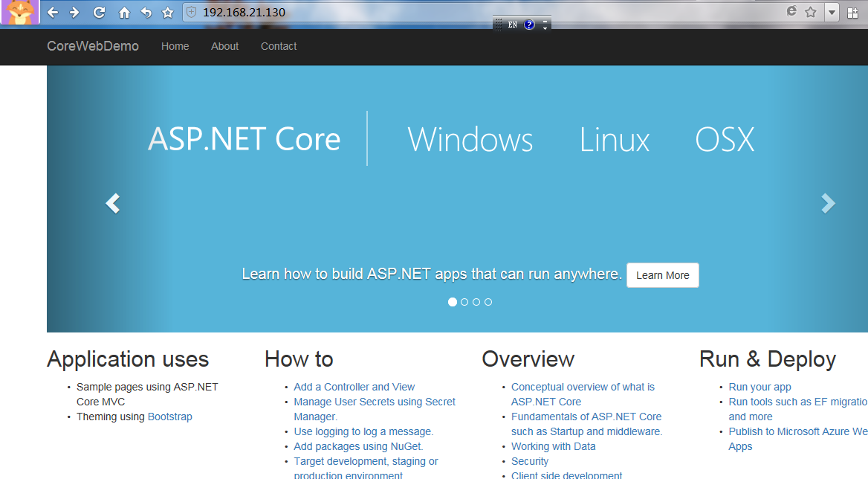Click the undo/restore curved arrow icon

[146, 12]
